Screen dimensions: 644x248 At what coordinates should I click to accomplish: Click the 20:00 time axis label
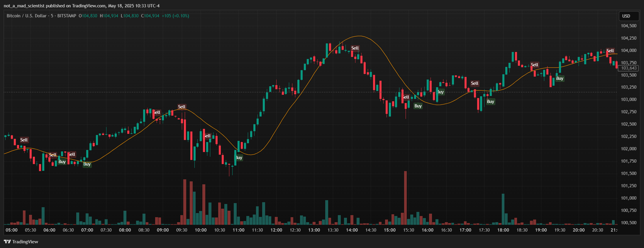click(579, 230)
